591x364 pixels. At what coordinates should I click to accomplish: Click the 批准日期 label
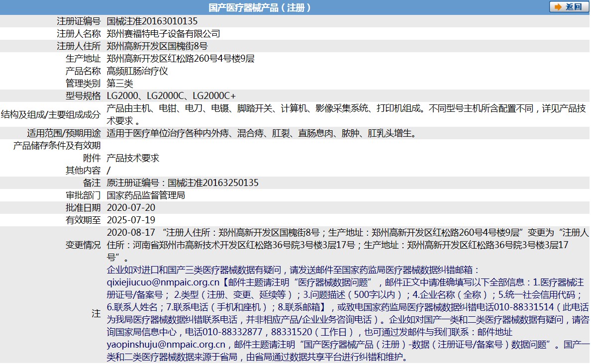(83, 208)
